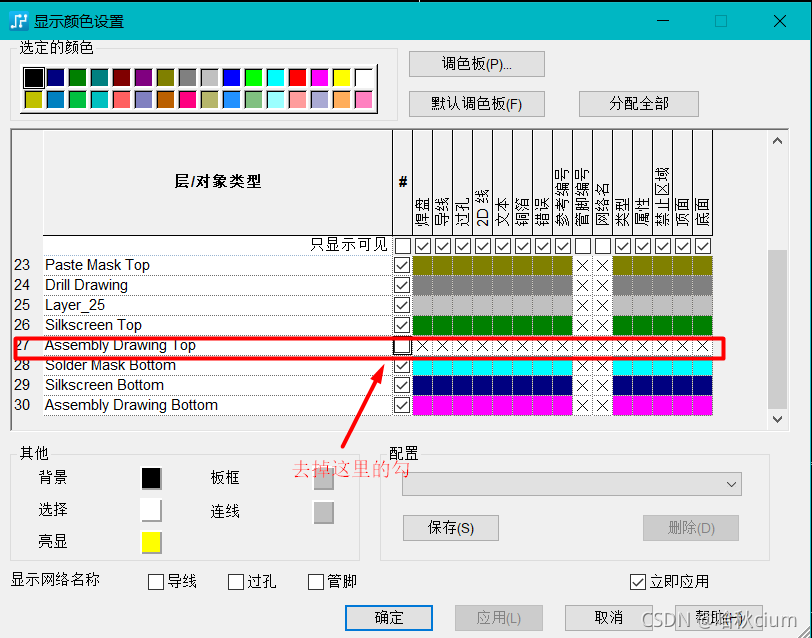Toggle visibility checkbox for Layer_25
Viewport: 812px width, 638px height.
pos(402,305)
